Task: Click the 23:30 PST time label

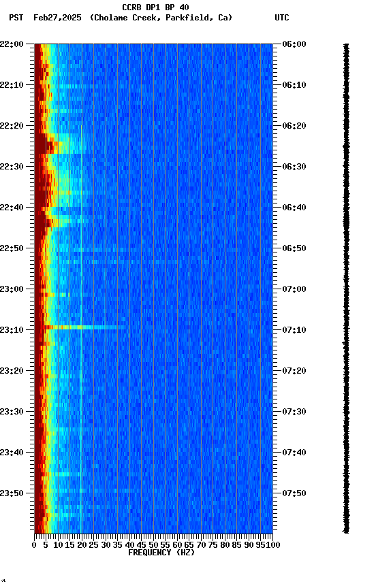Action: 12,412
